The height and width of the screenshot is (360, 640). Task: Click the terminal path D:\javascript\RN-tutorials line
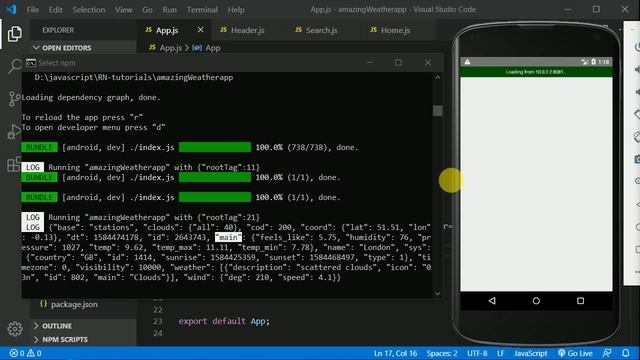[x=134, y=77]
